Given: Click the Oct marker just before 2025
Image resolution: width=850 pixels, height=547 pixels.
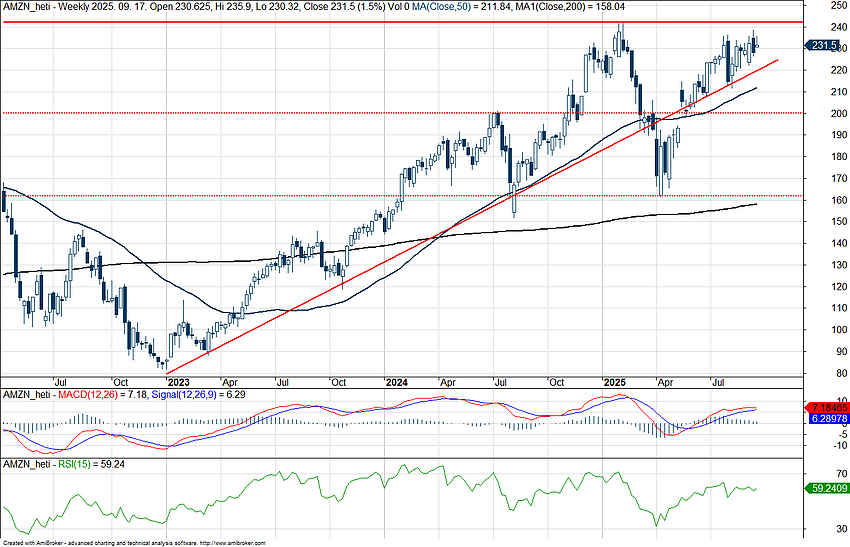Looking at the screenshot, I should pyautogui.click(x=557, y=382).
